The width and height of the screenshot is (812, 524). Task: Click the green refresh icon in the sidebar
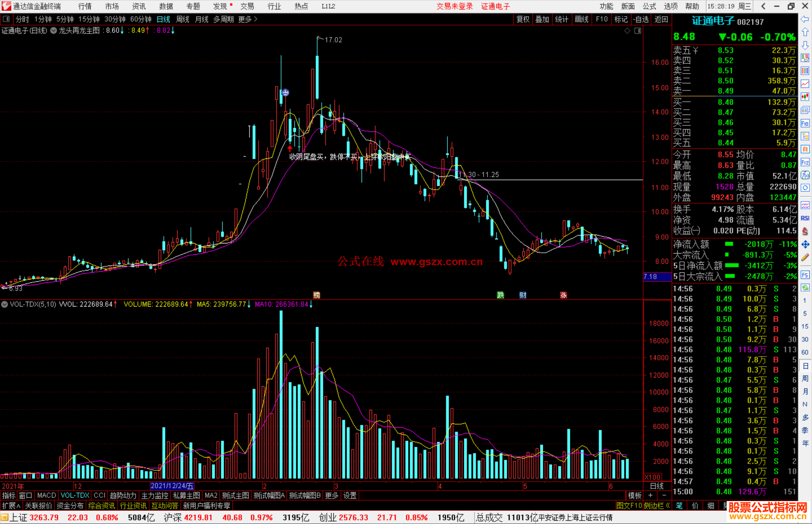[x=805, y=288]
